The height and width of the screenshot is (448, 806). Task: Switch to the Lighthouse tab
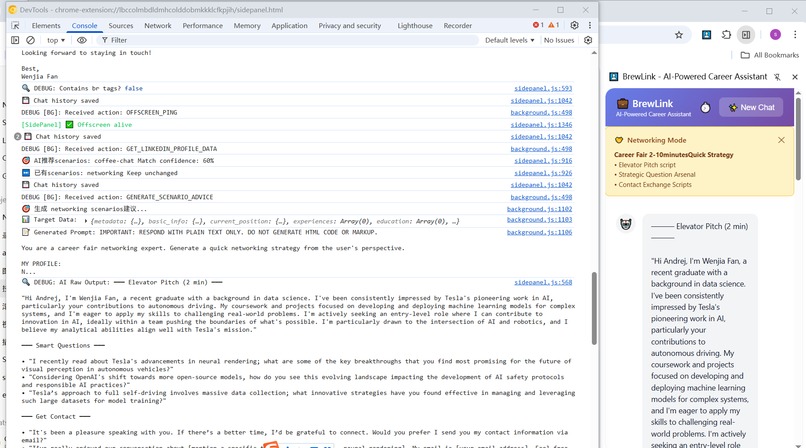pyautogui.click(x=415, y=25)
